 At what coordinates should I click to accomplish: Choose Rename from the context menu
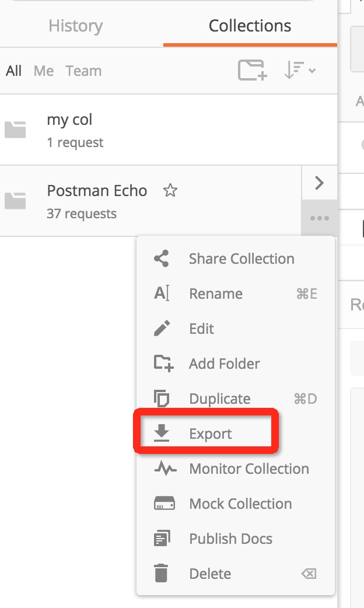(x=215, y=293)
